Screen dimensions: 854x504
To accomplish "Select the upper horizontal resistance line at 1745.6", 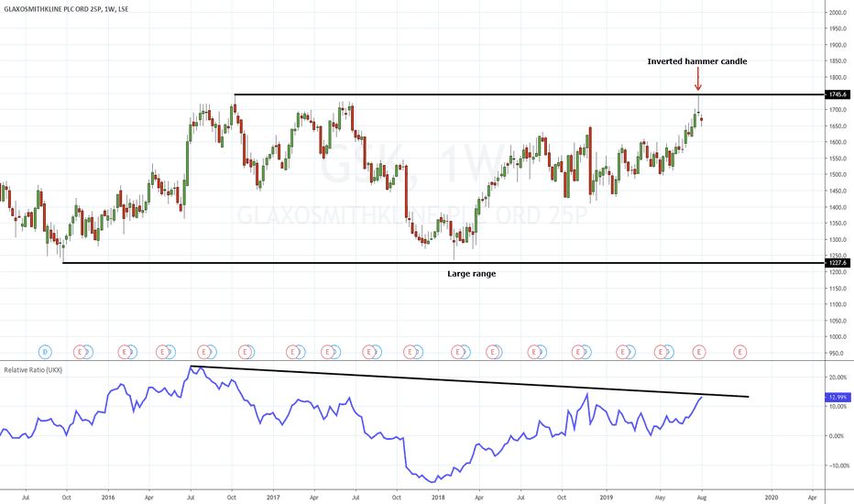I will point(530,94).
